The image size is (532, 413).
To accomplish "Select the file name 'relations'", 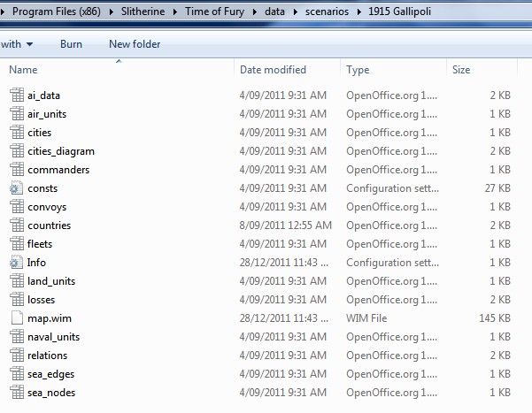I will pos(48,356).
